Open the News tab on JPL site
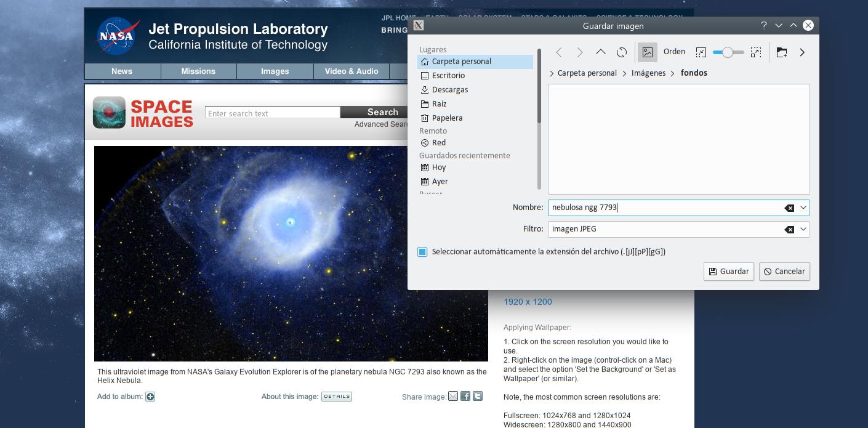The image size is (868, 428). pos(122,71)
